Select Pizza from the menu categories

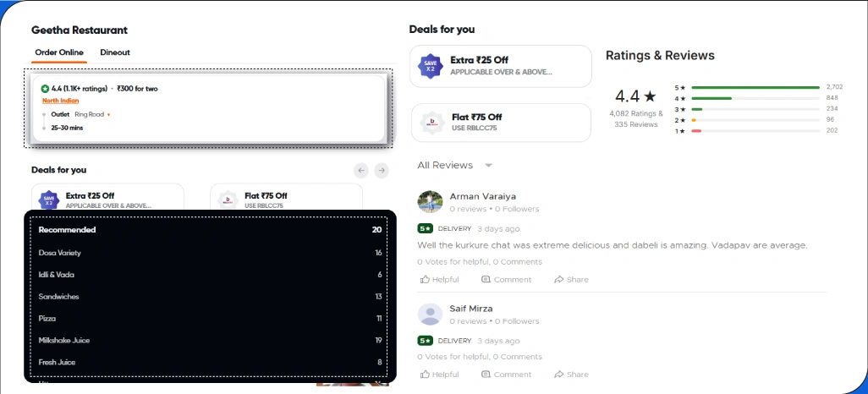click(47, 319)
